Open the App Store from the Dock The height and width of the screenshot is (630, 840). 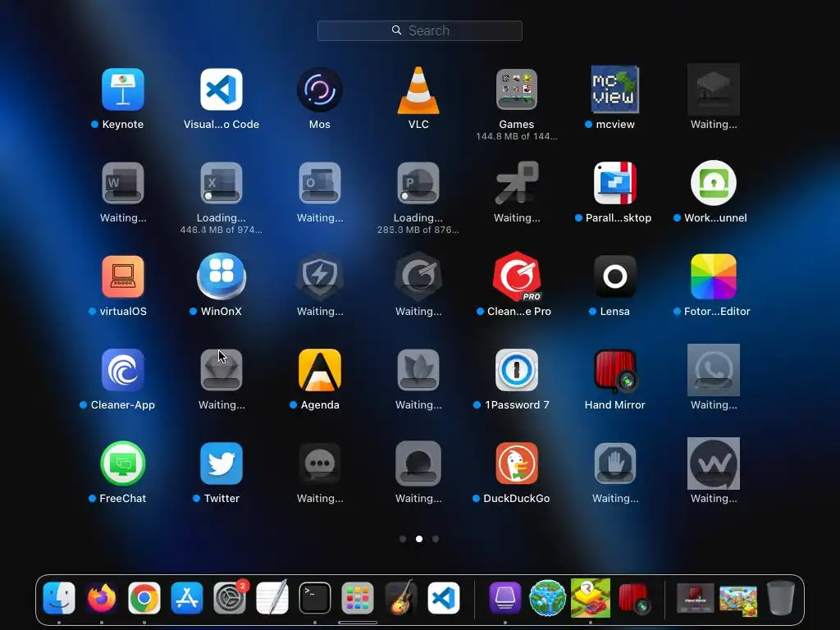point(187,598)
